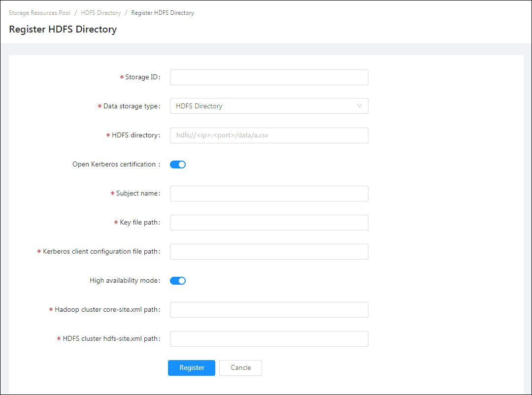
Task: Click the Open Kerberos certification label text
Action: click(x=114, y=165)
